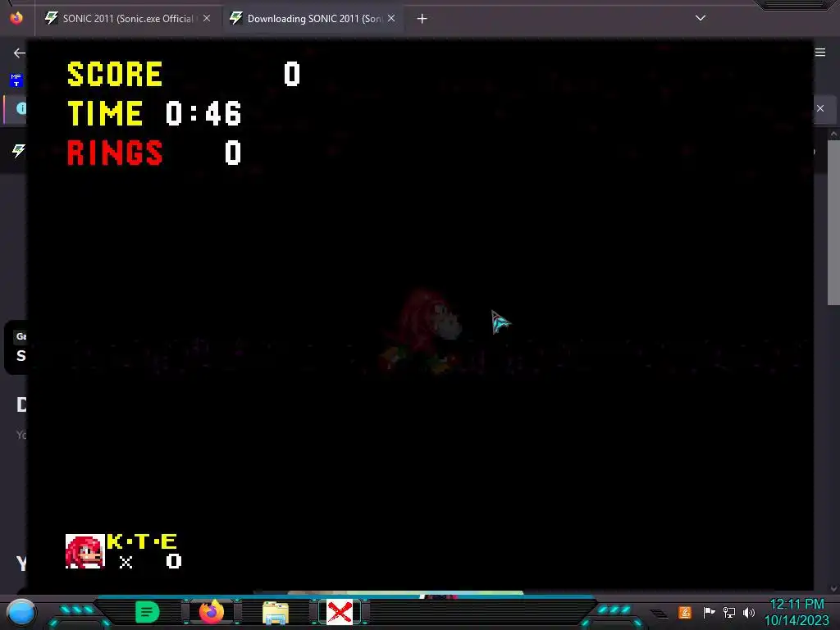
Task: Click the red RINGS label
Action: [115, 153]
